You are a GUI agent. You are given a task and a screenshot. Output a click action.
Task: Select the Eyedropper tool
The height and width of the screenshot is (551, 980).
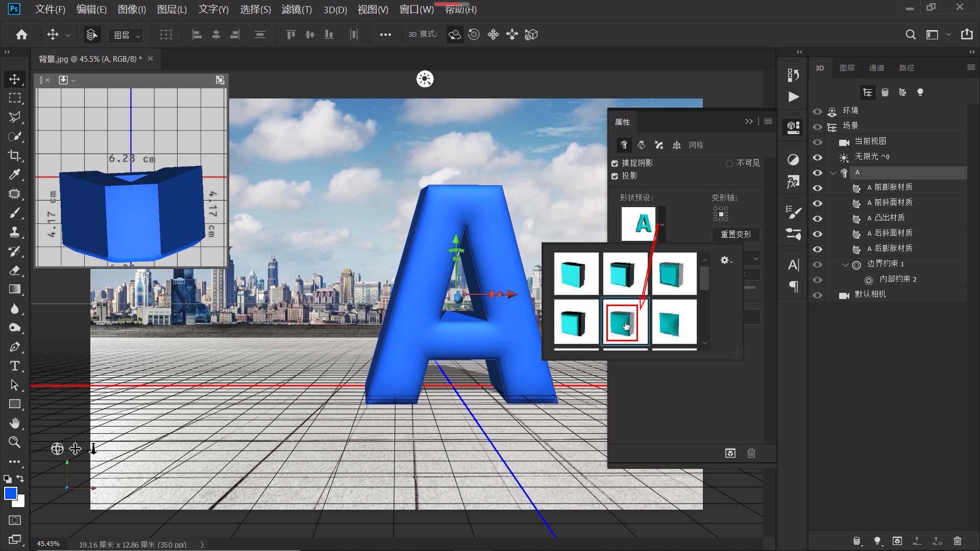pos(15,174)
